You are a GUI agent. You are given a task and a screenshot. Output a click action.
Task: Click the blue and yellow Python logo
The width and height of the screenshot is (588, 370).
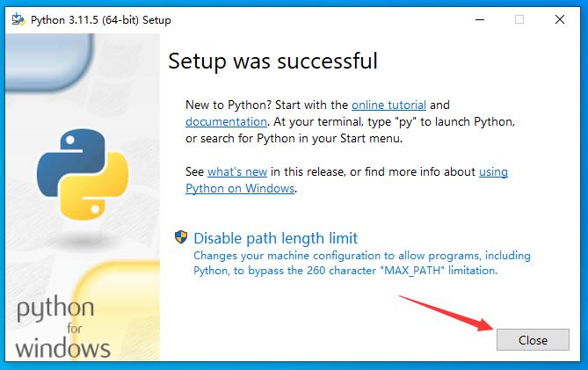[81, 173]
